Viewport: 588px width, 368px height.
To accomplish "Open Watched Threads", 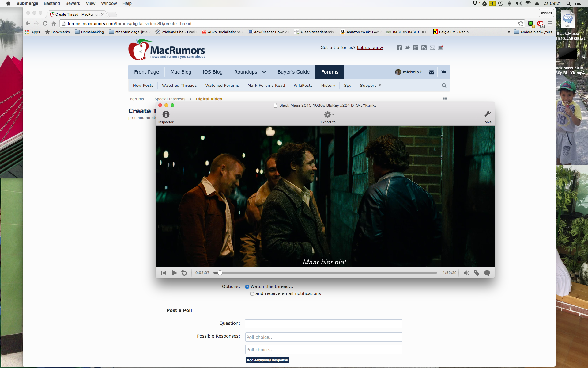I will (179, 85).
